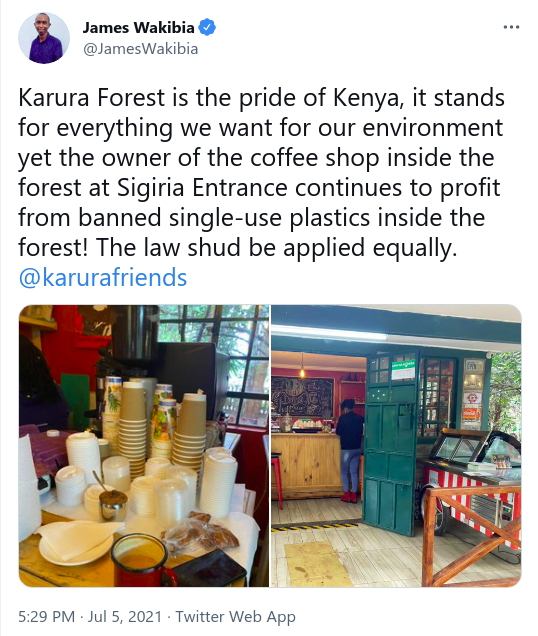This screenshot has height=636, width=538.
Task: Click the Jul 5, 2021 date
Action: tap(125, 617)
